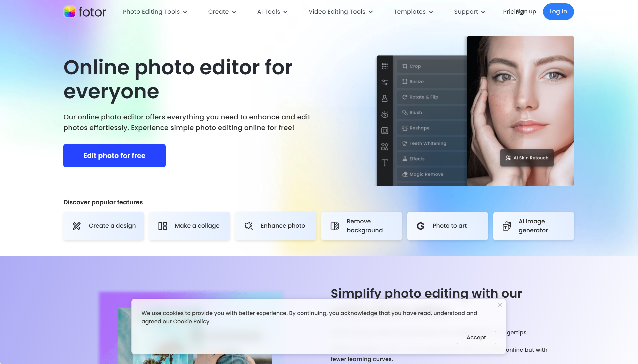Open the AI image generator feature card
The width and height of the screenshot is (638, 364).
pyautogui.click(x=534, y=226)
